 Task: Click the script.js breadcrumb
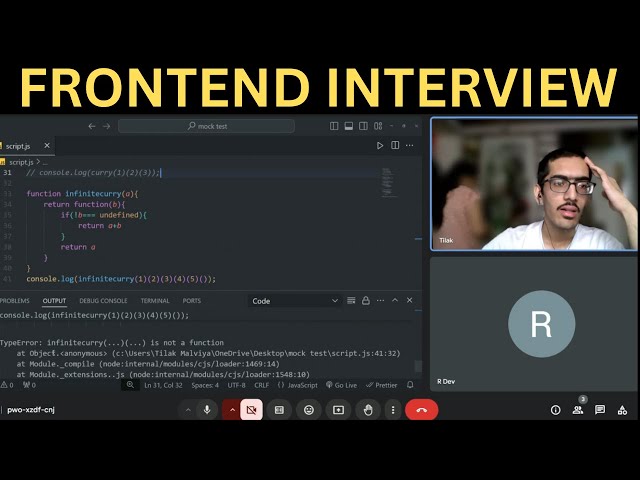click(21, 162)
